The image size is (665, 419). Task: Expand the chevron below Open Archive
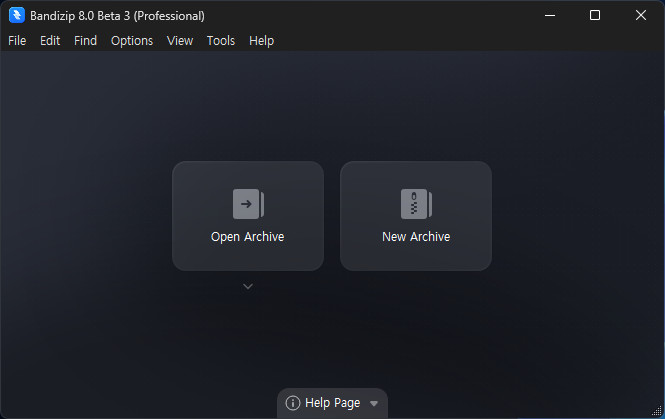tap(248, 287)
